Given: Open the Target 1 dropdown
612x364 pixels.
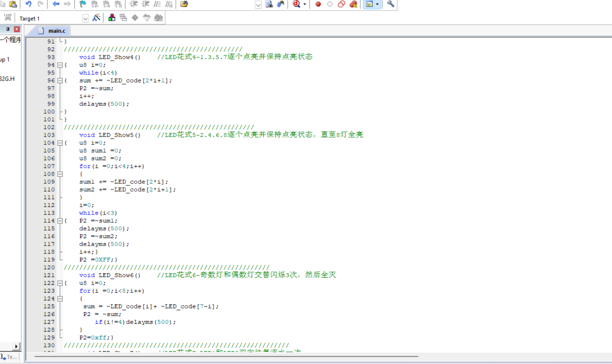Looking at the screenshot, I should 85,18.
